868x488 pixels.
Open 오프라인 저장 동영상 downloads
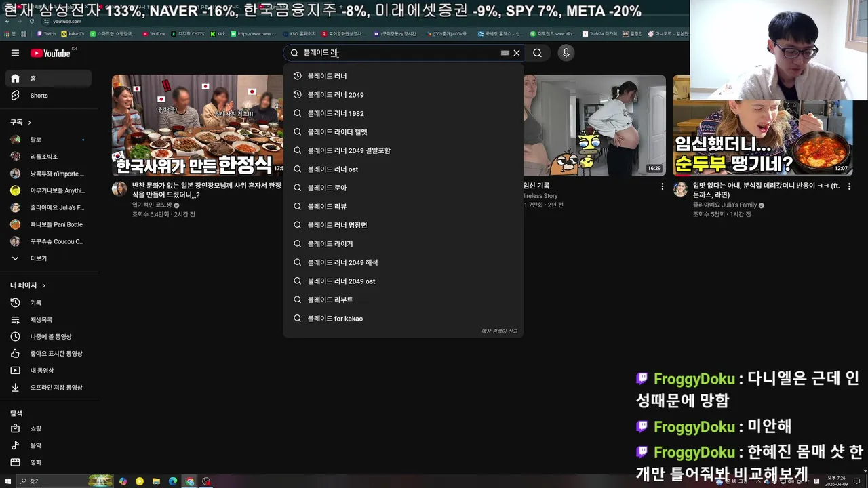tap(47, 388)
